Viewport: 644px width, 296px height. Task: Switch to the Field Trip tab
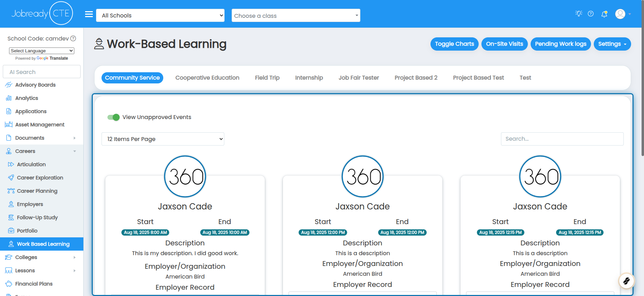267,78
